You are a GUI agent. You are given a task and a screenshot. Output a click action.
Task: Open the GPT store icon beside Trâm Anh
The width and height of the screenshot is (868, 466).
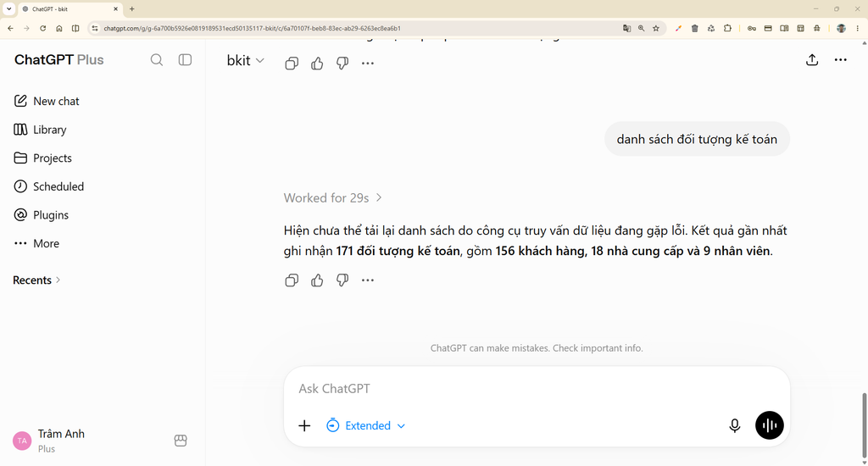click(x=181, y=441)
